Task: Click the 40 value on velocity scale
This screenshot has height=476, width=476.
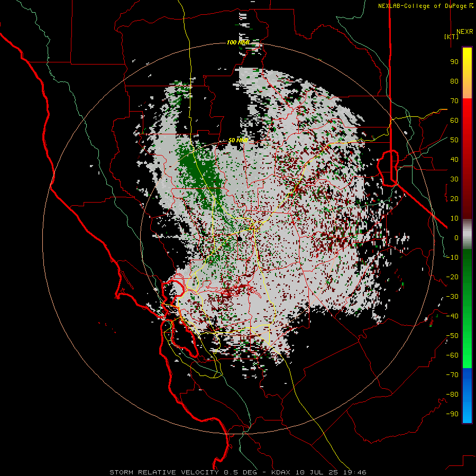Action: [454, 159]
